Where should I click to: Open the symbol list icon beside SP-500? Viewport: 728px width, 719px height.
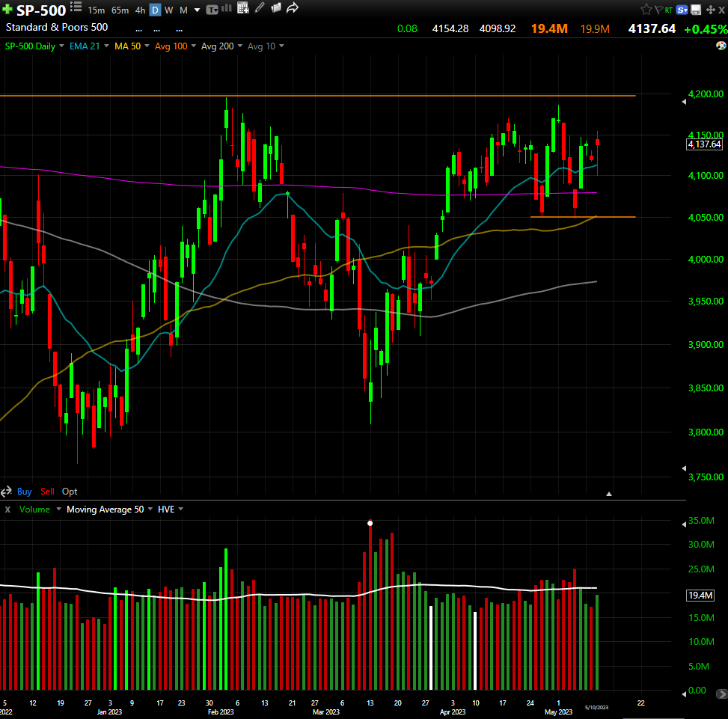click(76, 7)
